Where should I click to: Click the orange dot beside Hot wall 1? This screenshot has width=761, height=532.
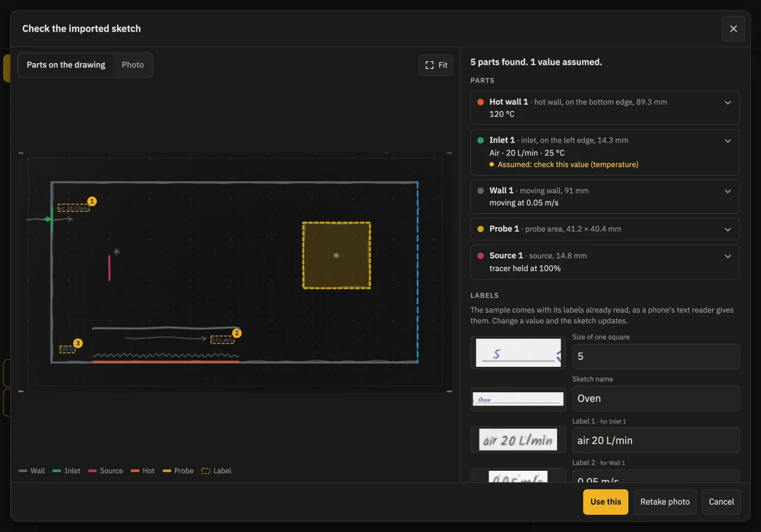pyautogui.click(x=480, y=102)
